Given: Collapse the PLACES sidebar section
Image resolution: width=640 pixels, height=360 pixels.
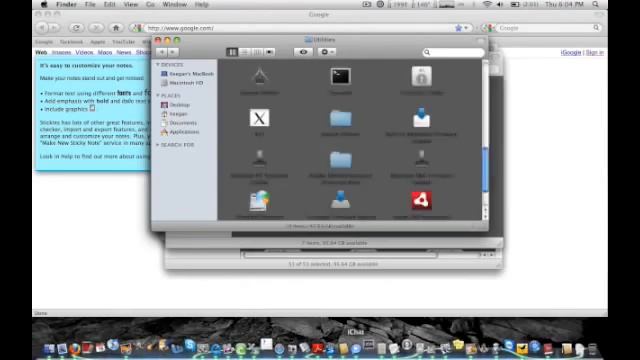Looking at the screenshot, I should click(x=158, y=96).
